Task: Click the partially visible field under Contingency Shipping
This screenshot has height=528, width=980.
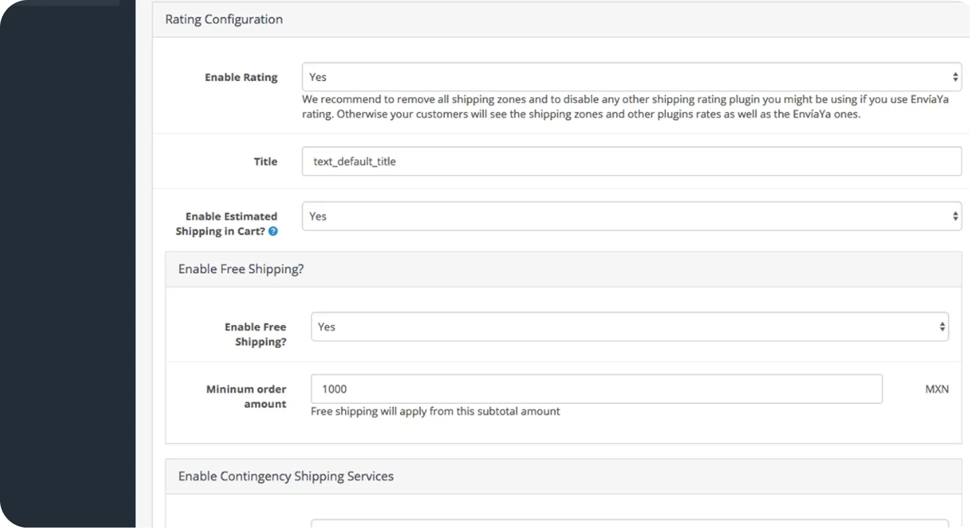Action: point(629,523)
